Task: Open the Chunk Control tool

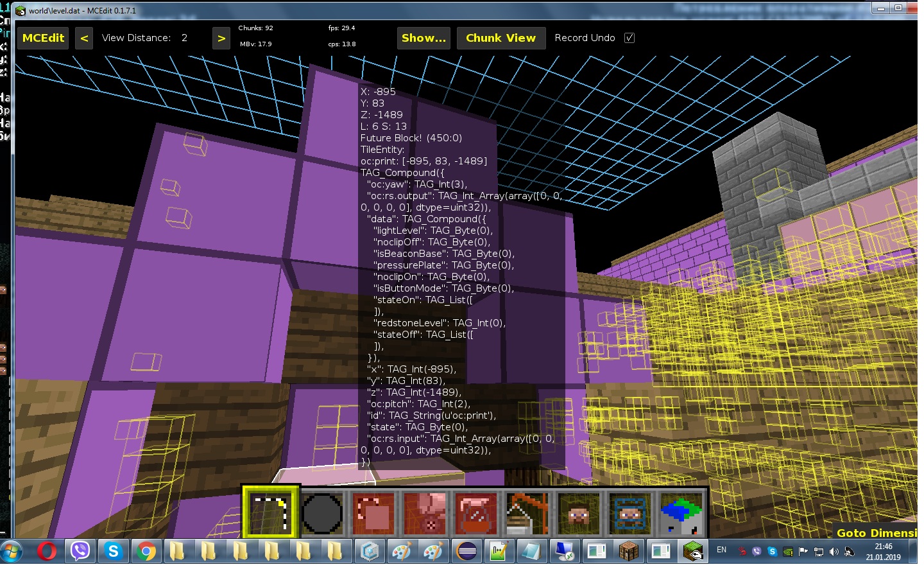Action: coord(681,513)
